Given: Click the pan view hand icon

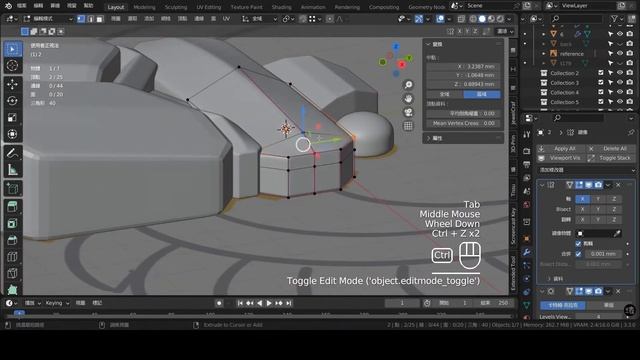Looking at the screenshot, I should click(408, 98).
